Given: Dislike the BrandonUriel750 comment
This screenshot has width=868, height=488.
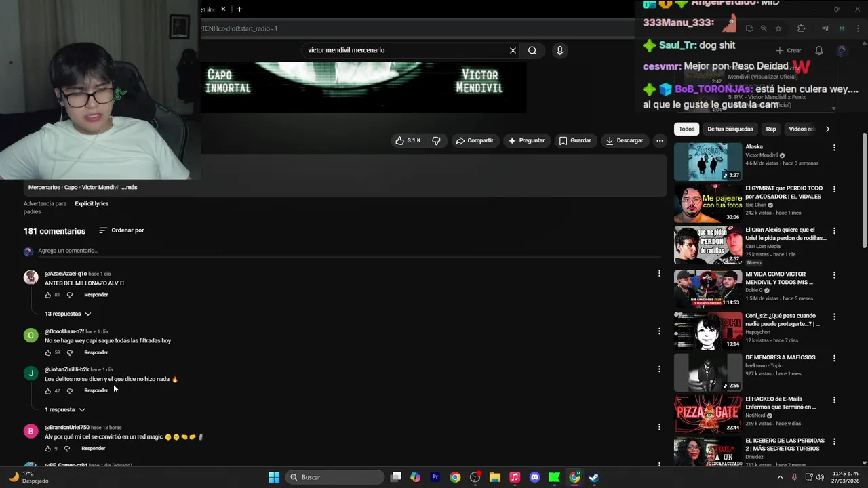Looking at the screenshot, I should [x=66, y=448].
